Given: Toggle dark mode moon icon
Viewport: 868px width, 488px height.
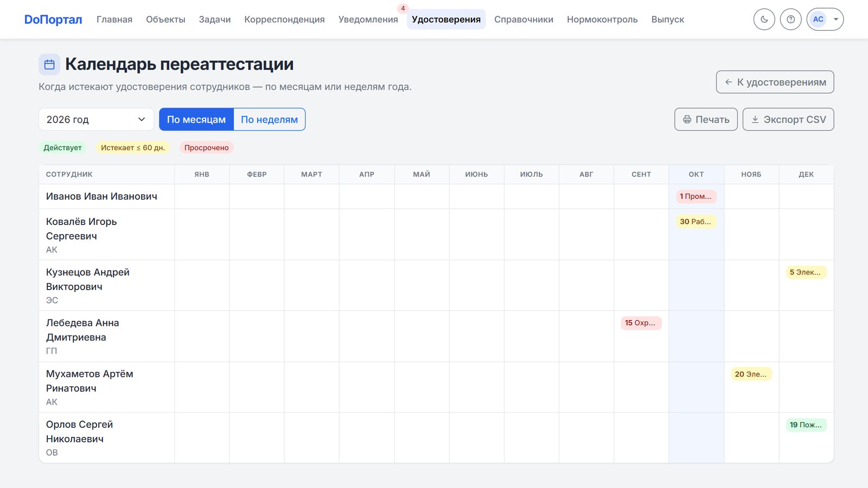Looking at the screenshot, I should click(764, 20).
